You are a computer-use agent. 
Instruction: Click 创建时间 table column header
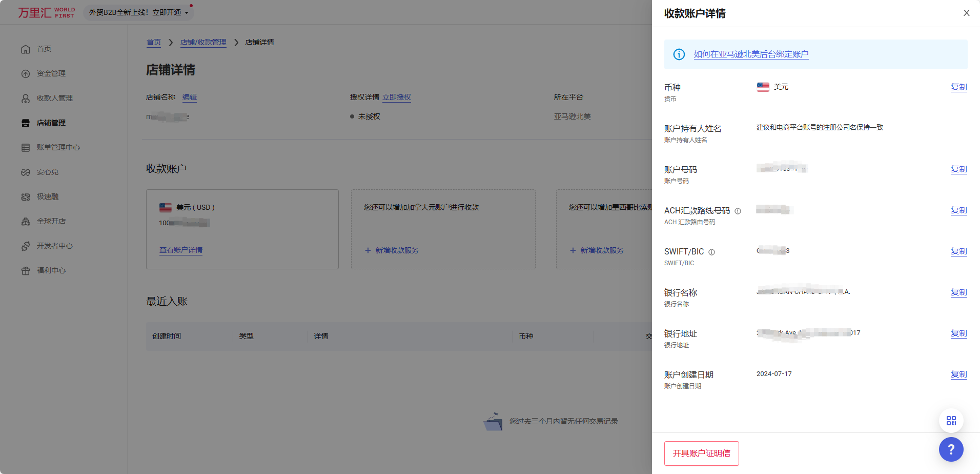click(x=167, y=336)
